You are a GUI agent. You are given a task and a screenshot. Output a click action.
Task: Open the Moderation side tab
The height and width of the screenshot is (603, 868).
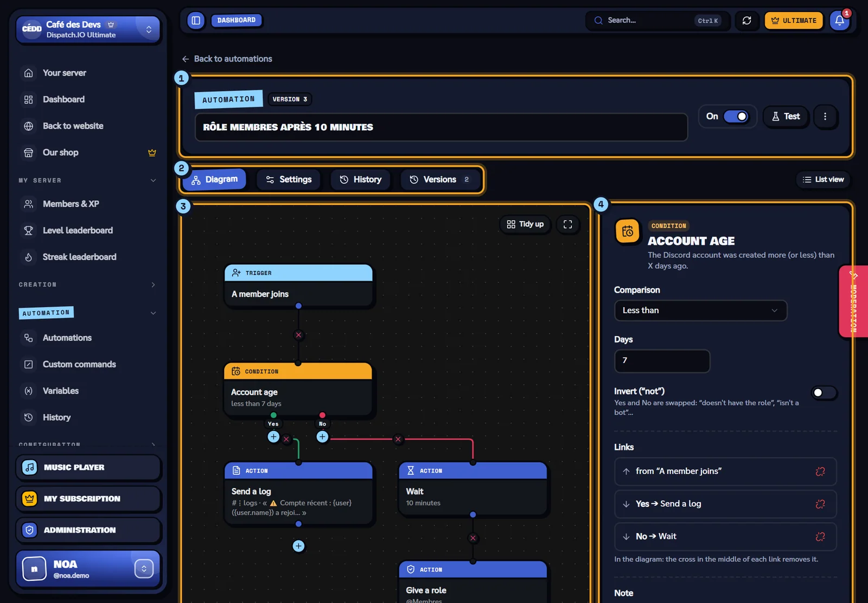pyautogui.click(x=853, y=302)
